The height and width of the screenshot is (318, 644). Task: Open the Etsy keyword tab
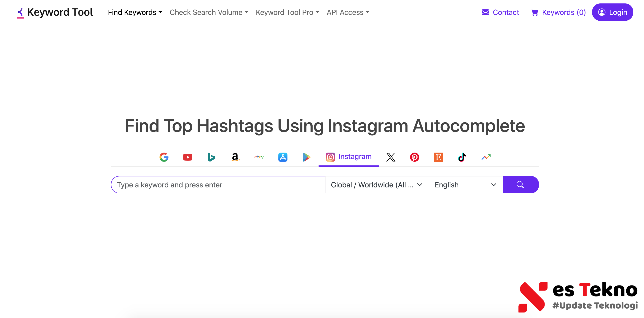pyautogui.click(x=438, y=157)
